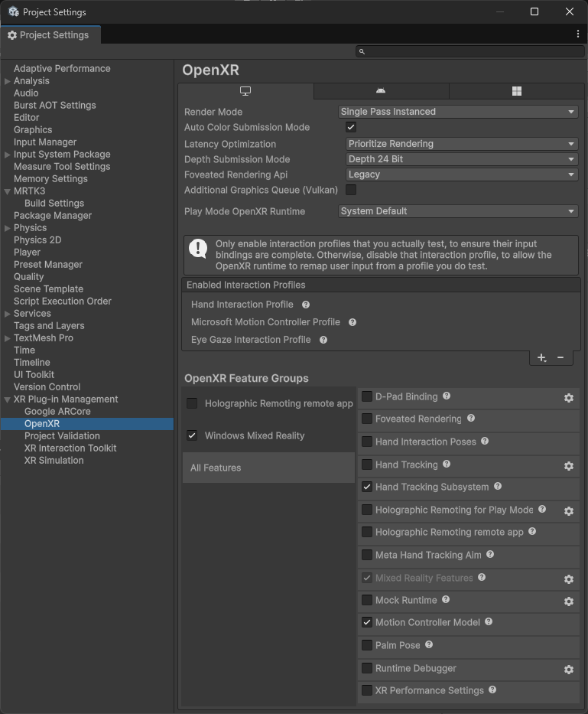Open Mock Runtime settings gear
Screen dimensions: 588x714
coord(568,602)
